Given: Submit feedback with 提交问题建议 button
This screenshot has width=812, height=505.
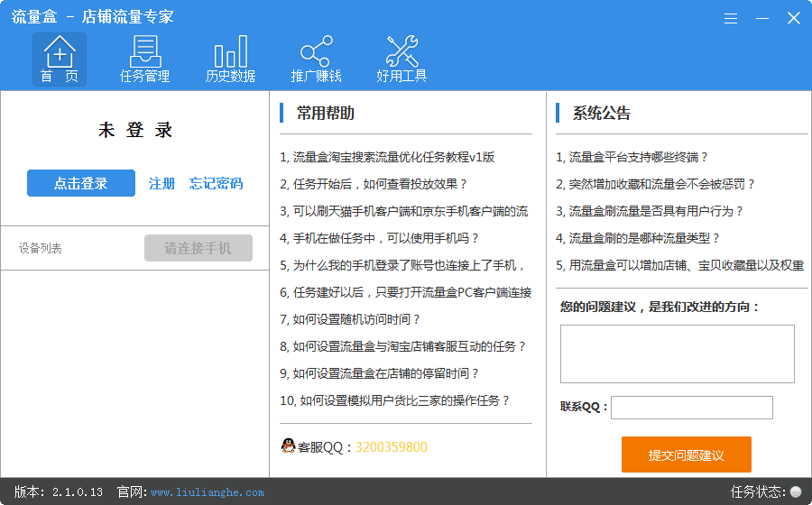Looking at the screenshot, I should coord(686,454).
